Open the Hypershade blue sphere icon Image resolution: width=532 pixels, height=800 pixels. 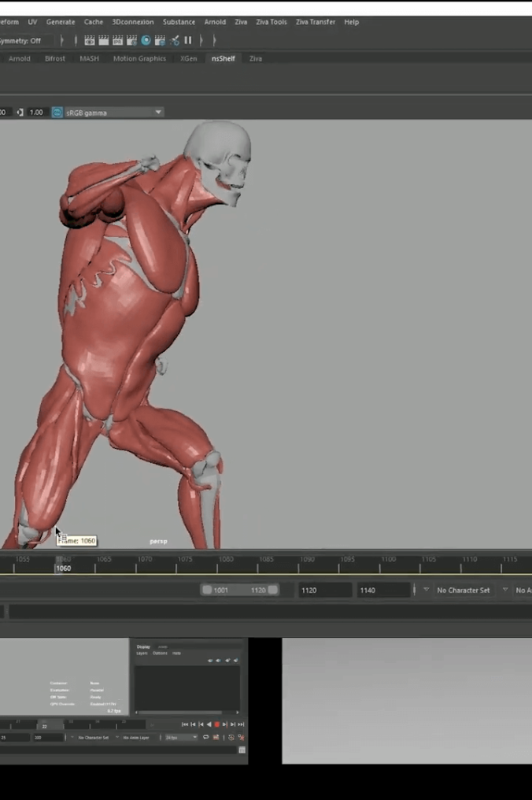(x=146, y=40)
